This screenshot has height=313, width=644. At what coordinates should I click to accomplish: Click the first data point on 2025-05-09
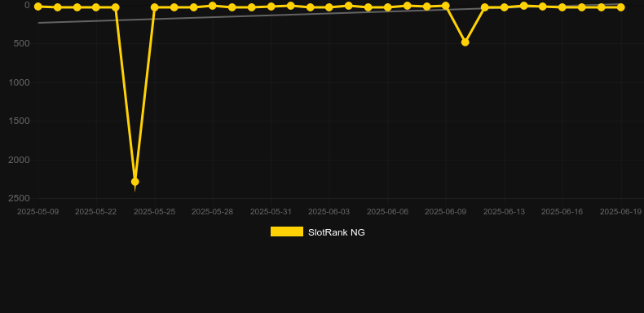click(x=37, y=7)
